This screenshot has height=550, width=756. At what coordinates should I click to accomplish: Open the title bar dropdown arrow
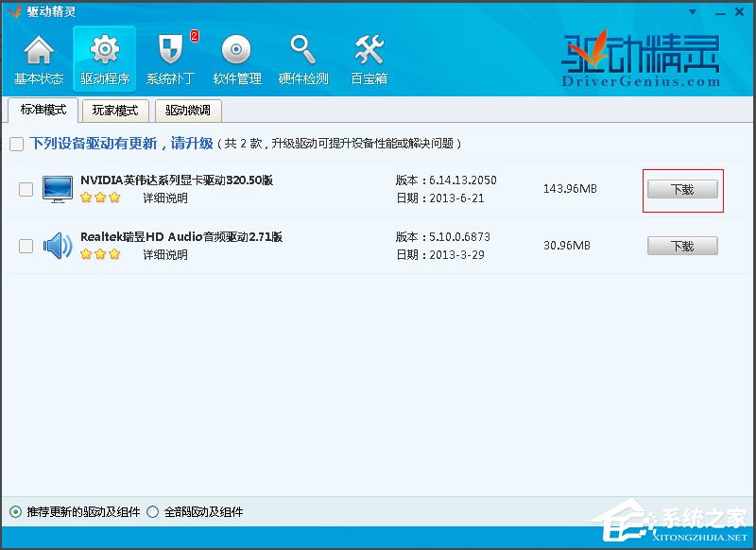(x=692, y=10)
